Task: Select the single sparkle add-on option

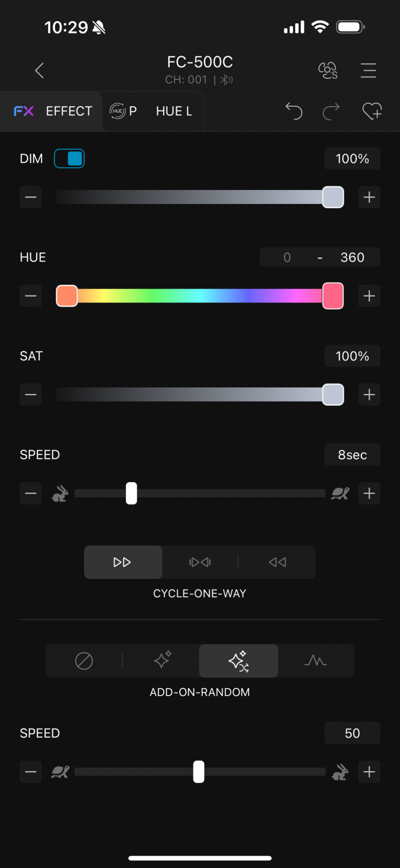Action: tap(162, 661)
